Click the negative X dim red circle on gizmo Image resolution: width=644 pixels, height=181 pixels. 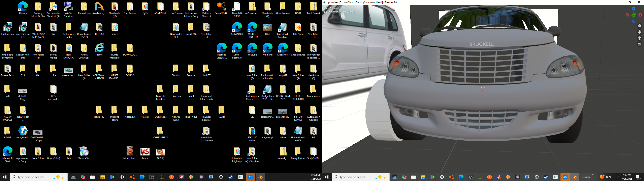(x=627, y=15)
